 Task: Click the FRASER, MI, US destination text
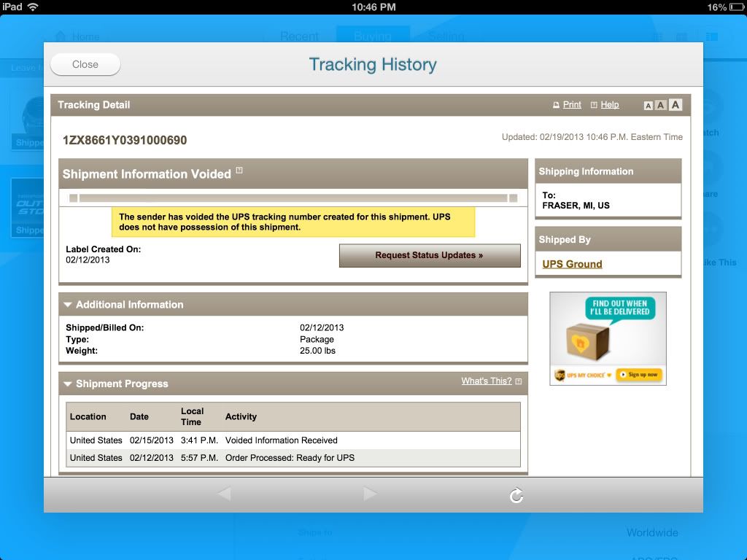(576, 205)
